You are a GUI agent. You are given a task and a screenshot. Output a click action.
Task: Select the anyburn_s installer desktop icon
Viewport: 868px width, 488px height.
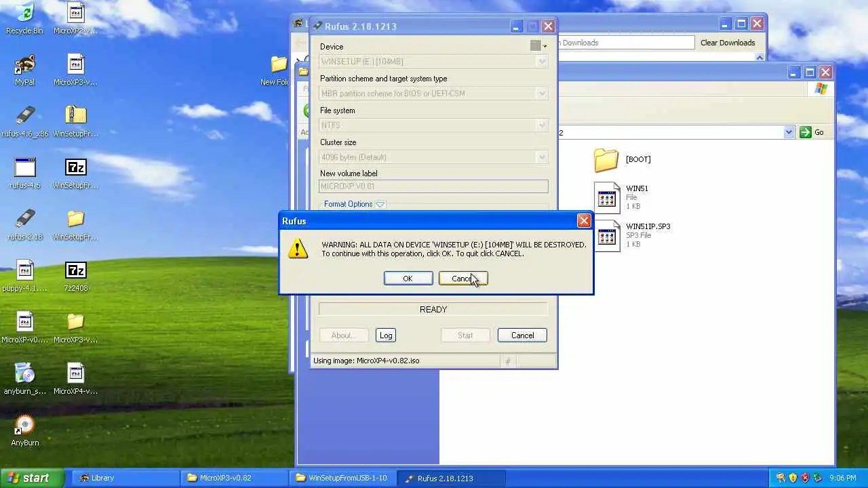(24, 373)
